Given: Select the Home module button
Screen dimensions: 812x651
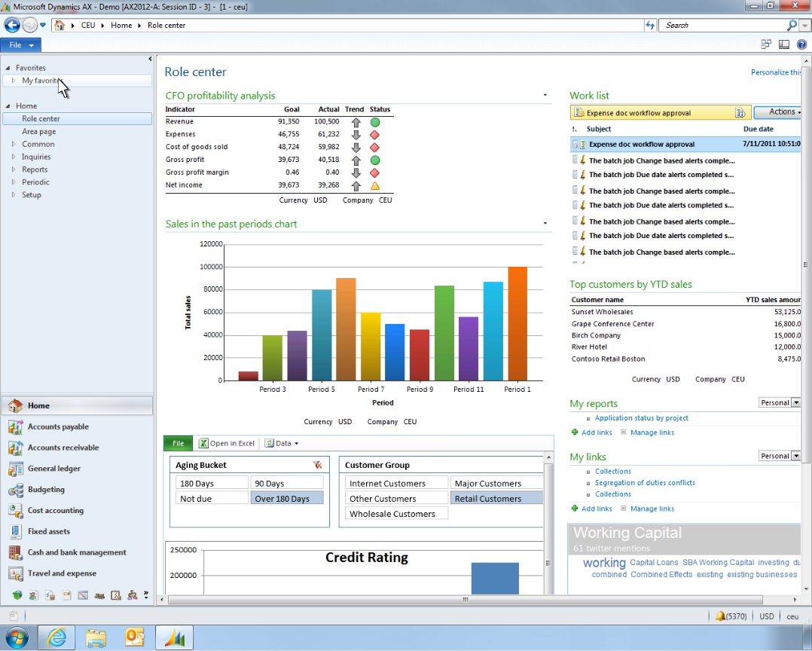Looking at the screenshot, I should 77,405.
